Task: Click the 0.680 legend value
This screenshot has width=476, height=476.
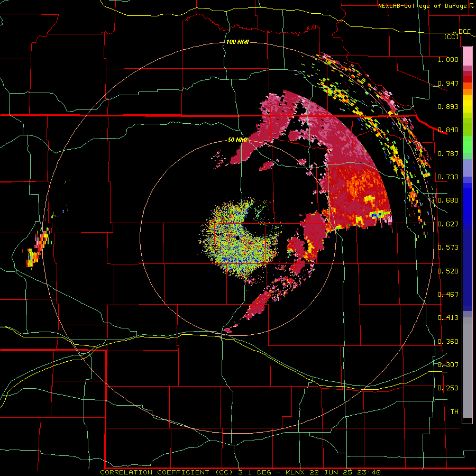Action: (x=448, y=200)
